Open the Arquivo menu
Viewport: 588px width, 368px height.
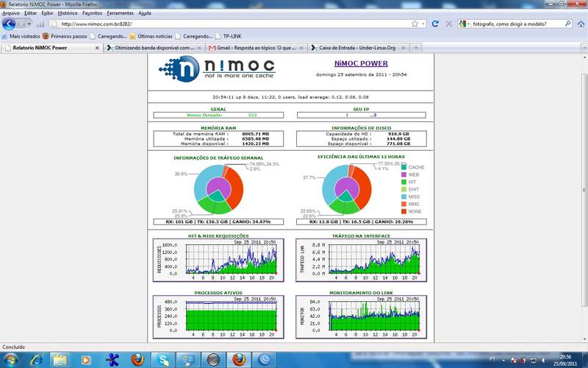click(x=11, y=13)
